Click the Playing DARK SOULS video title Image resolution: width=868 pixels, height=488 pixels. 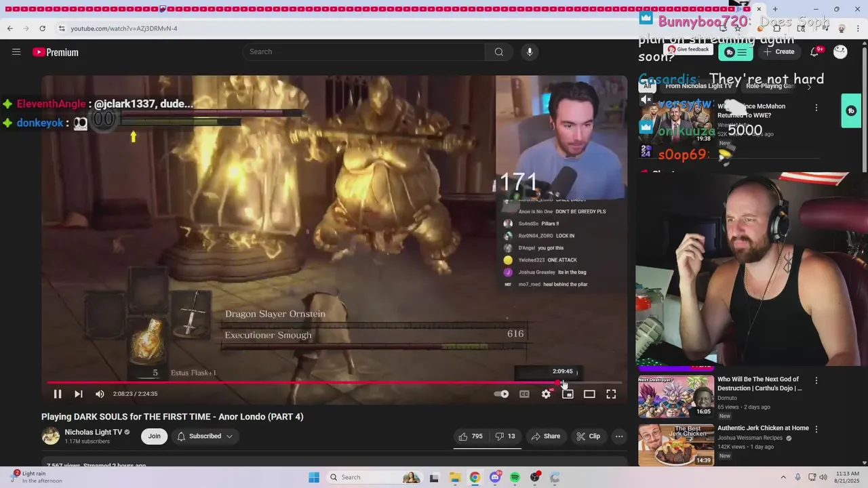pyautogui.click(x=172, y=417)
